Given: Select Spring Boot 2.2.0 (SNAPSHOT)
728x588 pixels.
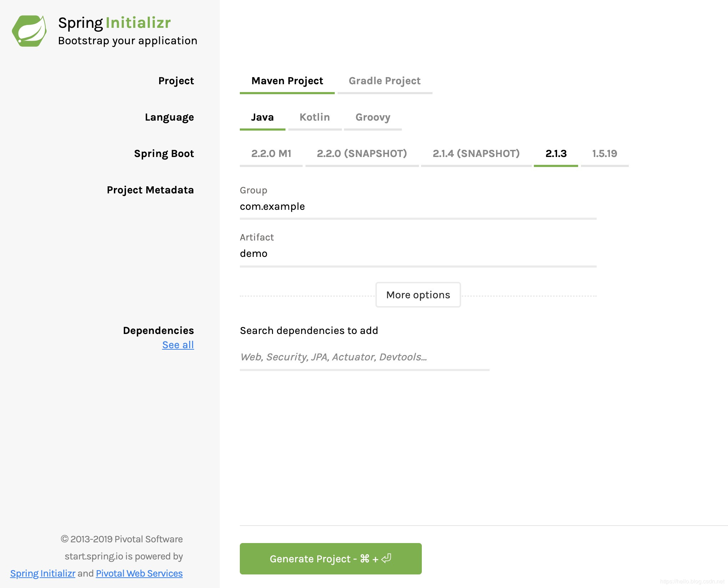Looking at the screenshot, I should (362, 154).
